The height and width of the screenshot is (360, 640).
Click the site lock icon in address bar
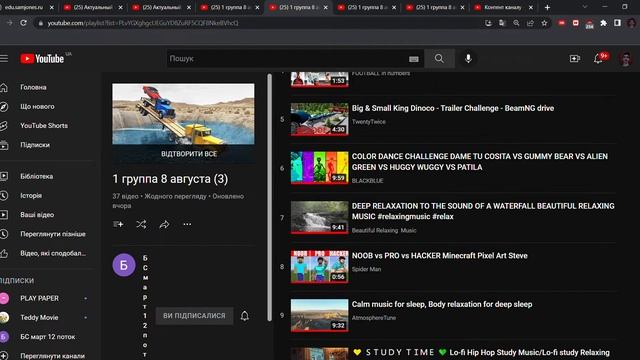40,23
